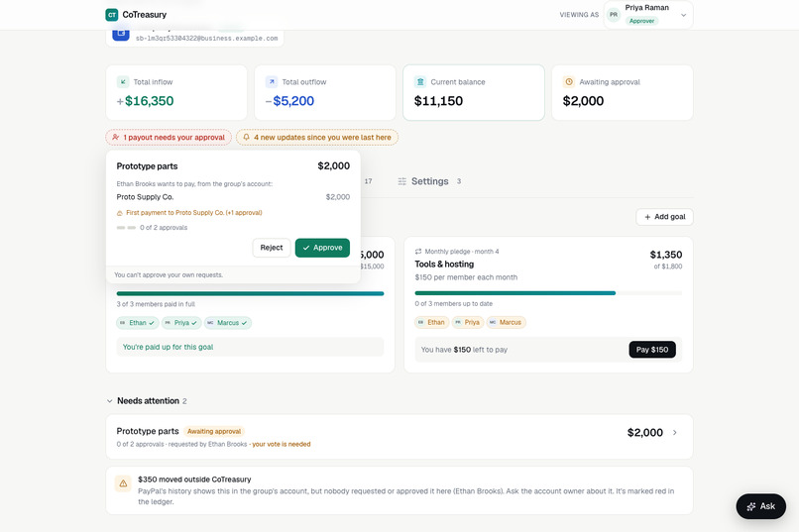Click the Monthly pledge recurring icon

pyautogui.click(x=418, y=252)
